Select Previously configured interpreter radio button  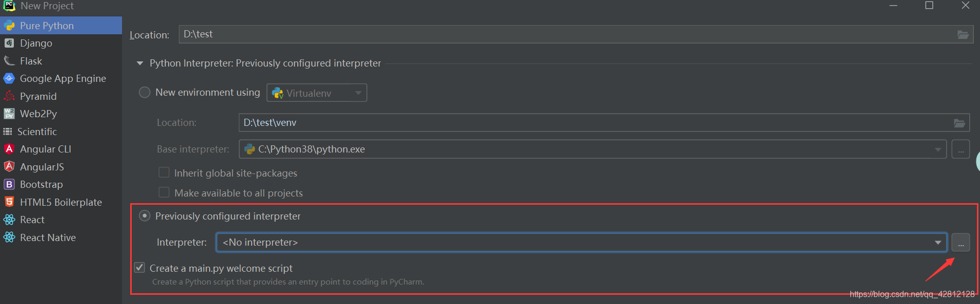(x=145, y=216)
